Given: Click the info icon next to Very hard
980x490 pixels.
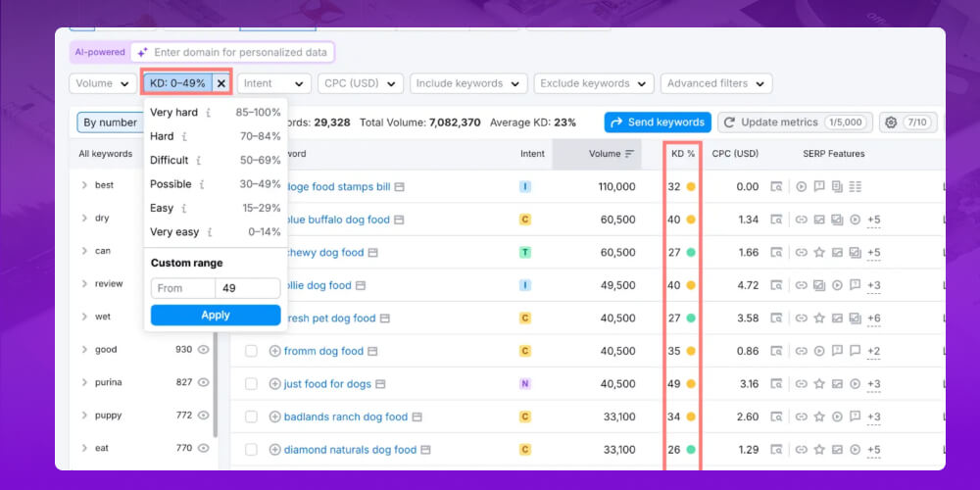Looking at the screenshot, I should pyautogui.click(x=208, y=113).
